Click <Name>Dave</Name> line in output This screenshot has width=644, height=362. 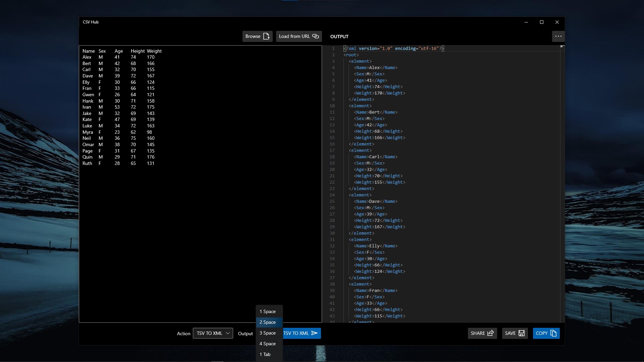pos(376,201)
